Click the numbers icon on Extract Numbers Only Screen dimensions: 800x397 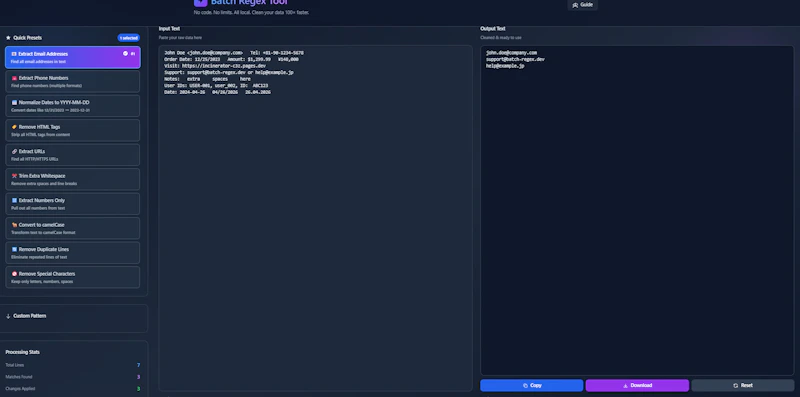pos(14,201)
